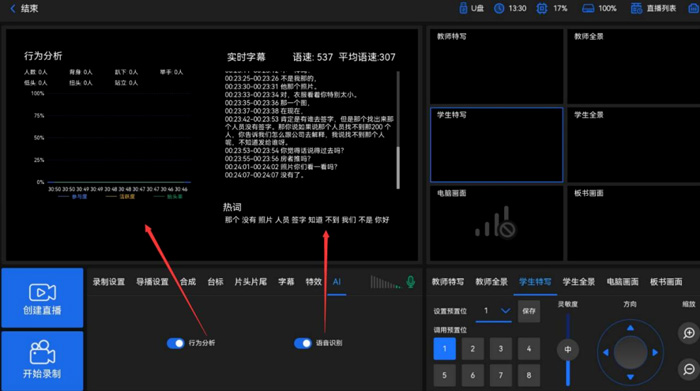Click the 开始录制 button

pos(42,361)
